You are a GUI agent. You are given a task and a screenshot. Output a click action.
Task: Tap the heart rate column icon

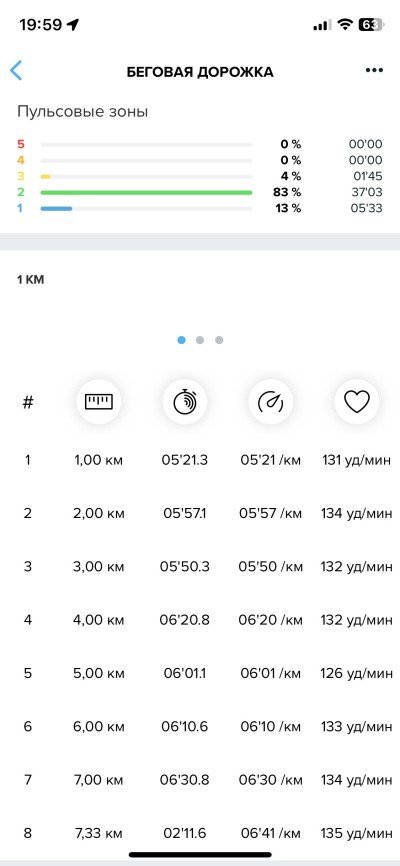(357, 402)
